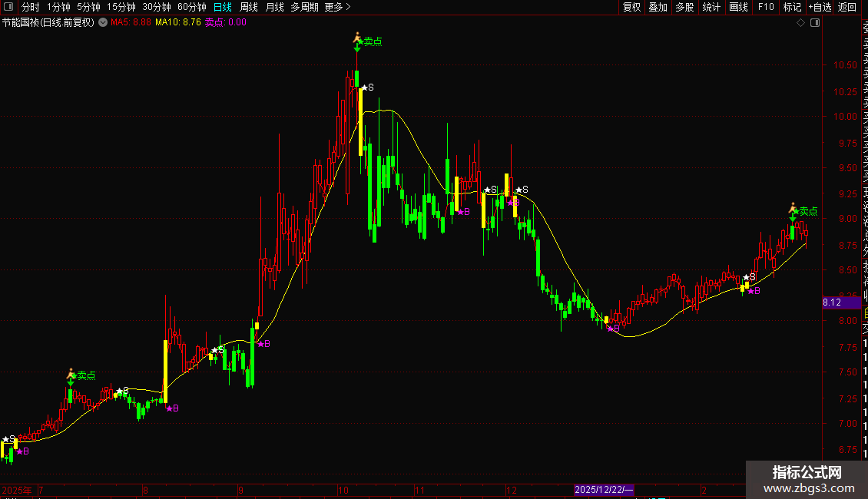This screenshot has width=868, height=499.
Task: Select the 1分钟 period tab
Action: [58, 7]
